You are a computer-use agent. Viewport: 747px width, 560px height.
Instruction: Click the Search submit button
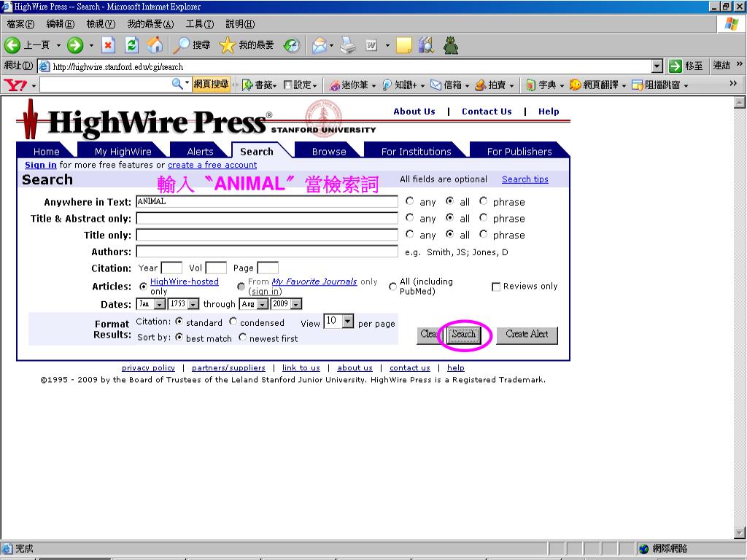tap(463, 335)
